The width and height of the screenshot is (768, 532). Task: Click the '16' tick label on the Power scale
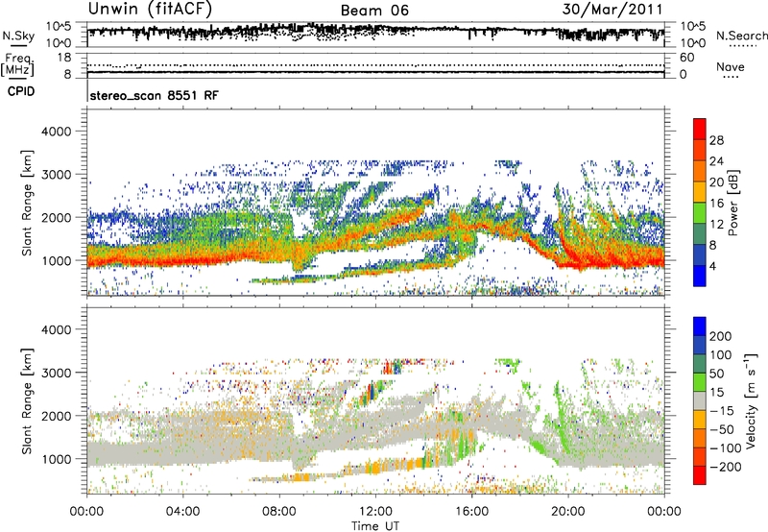pos(716,204)
